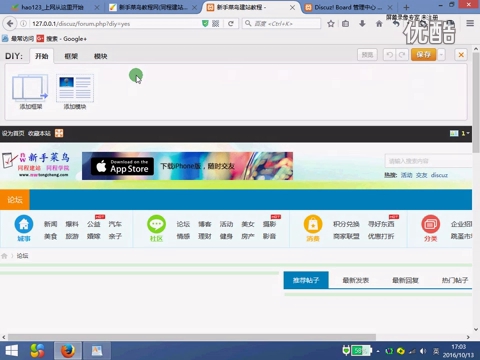480x360 pixels.
Task: Click the bookmarks list icon beside star
Action: click(x=346, y=24)
